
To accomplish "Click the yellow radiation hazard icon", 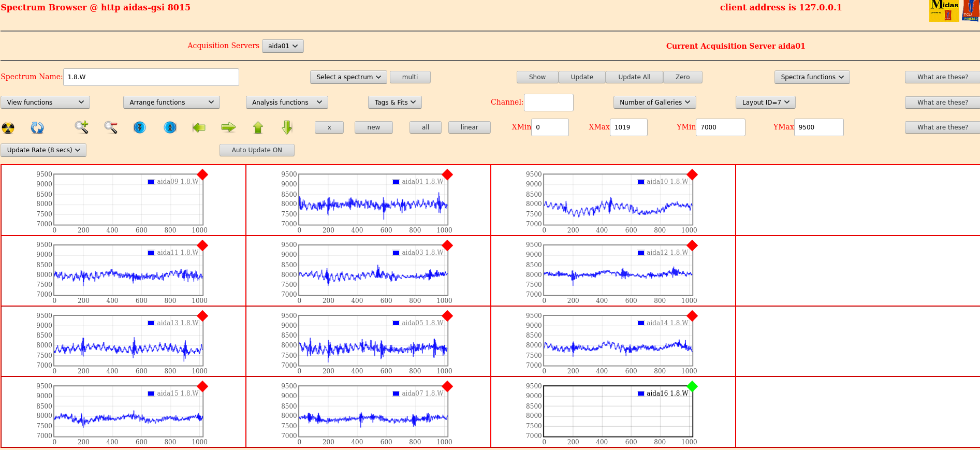I will (x=8, y=127).
